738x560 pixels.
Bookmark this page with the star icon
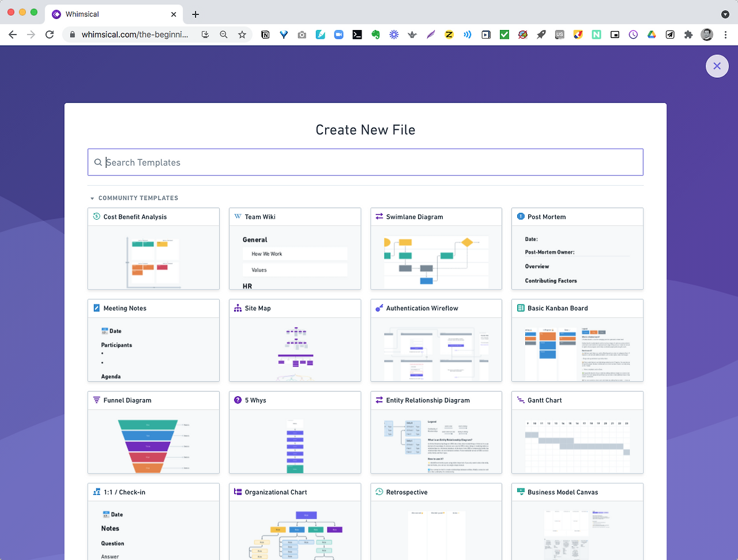242,35
